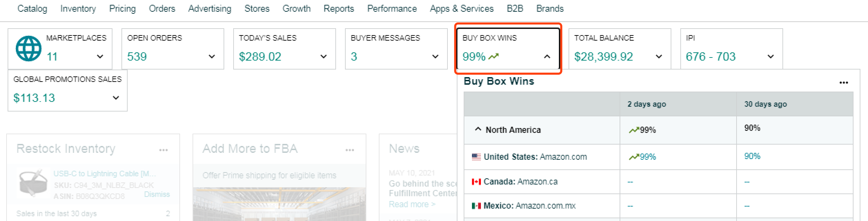This screenshot has height=221, width=868.
Task: Dismiss the USB-C cable restock suggestion
Action: (x=157, y=194)
